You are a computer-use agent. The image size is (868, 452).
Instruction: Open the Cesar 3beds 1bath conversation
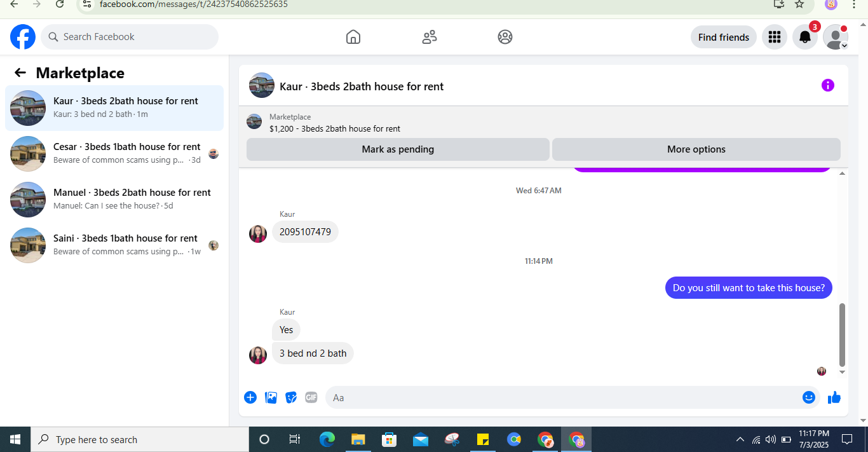tap(114, 153)
